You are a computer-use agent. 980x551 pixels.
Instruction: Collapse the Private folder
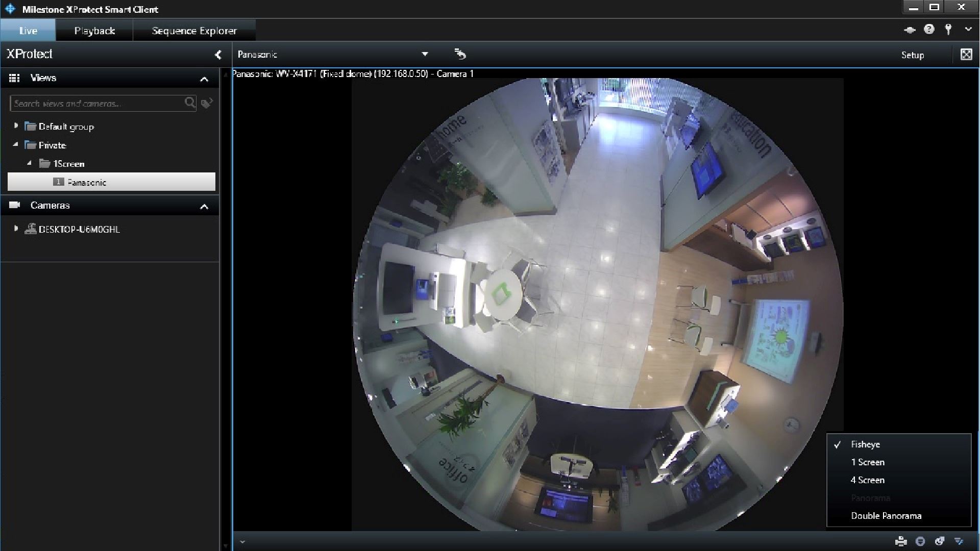(16, 145)
